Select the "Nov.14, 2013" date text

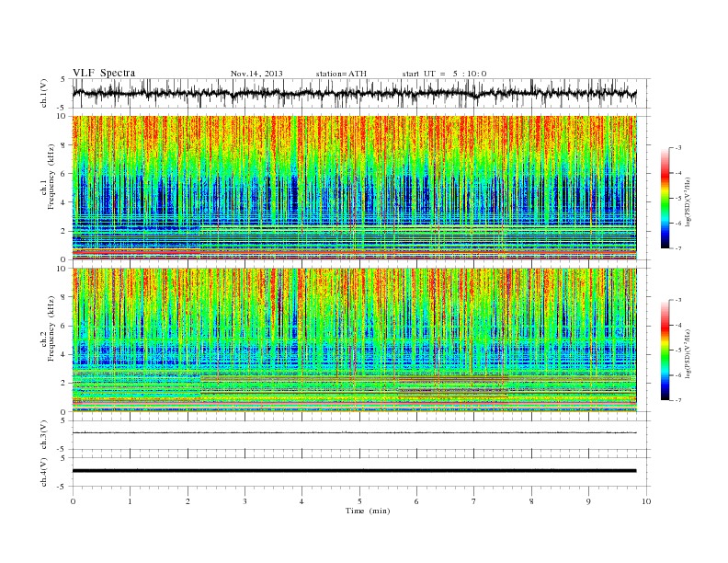256,74
